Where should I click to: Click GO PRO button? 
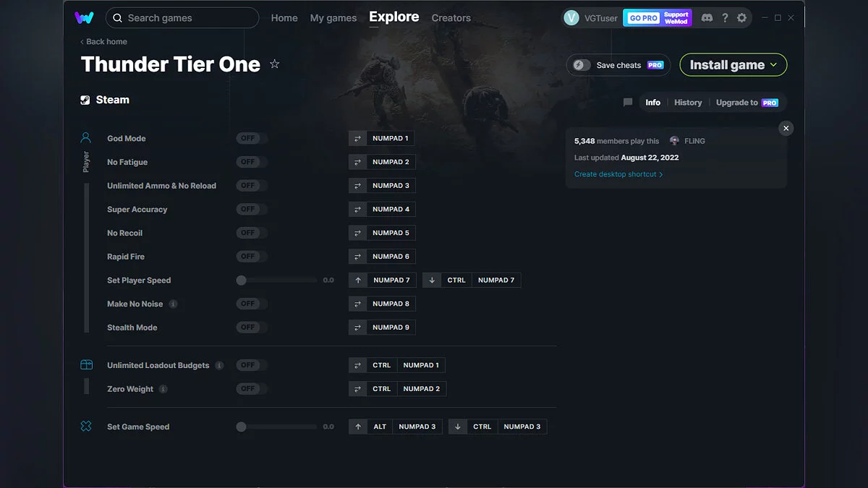pos(642,18)
